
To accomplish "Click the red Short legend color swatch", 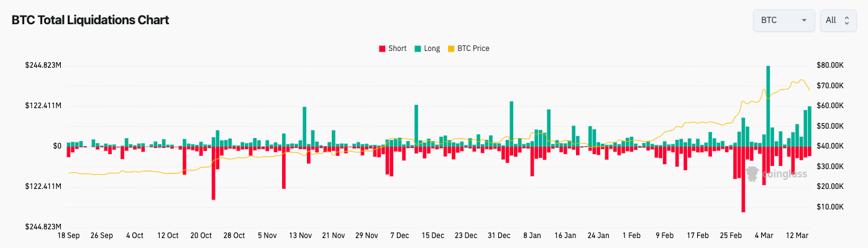I will tap(382, 48).
